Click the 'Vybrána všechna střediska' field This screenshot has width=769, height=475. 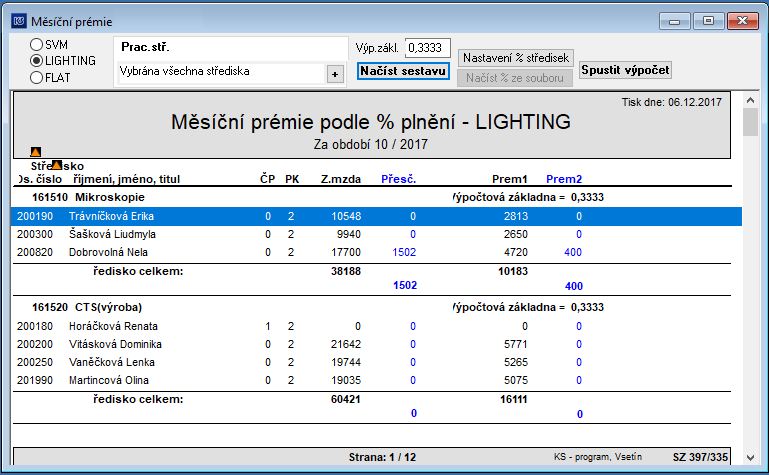pos(221,72)
